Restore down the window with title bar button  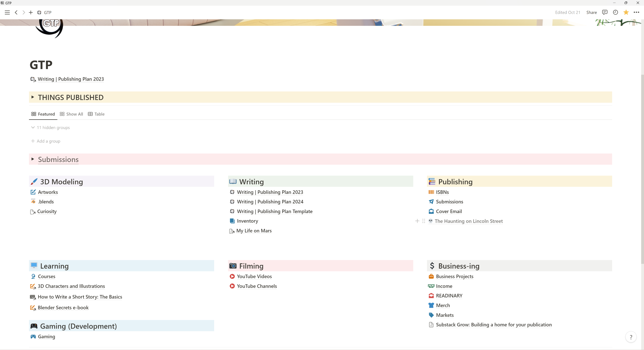coord(626,3)
